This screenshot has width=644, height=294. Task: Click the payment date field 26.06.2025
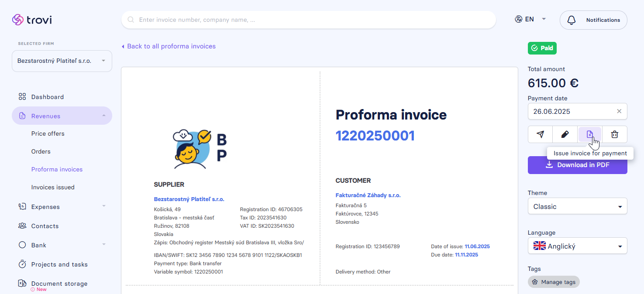(x=577, y=111)
